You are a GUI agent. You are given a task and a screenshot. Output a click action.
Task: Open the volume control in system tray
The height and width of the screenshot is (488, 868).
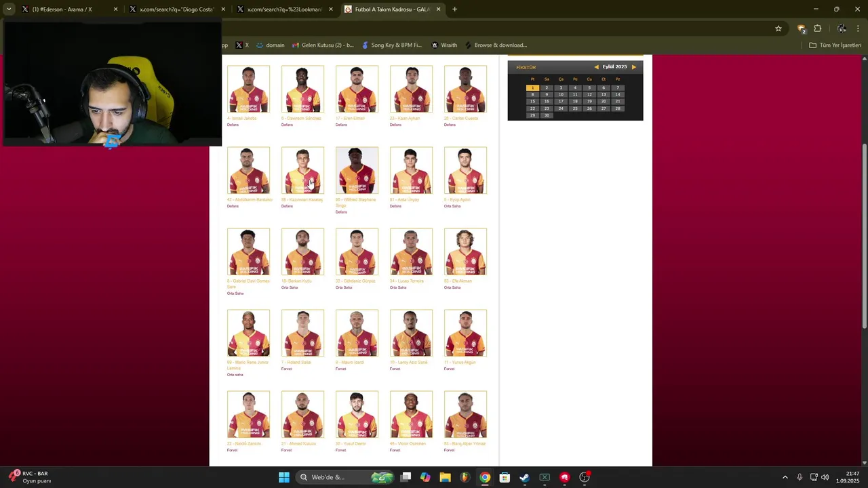825,477
